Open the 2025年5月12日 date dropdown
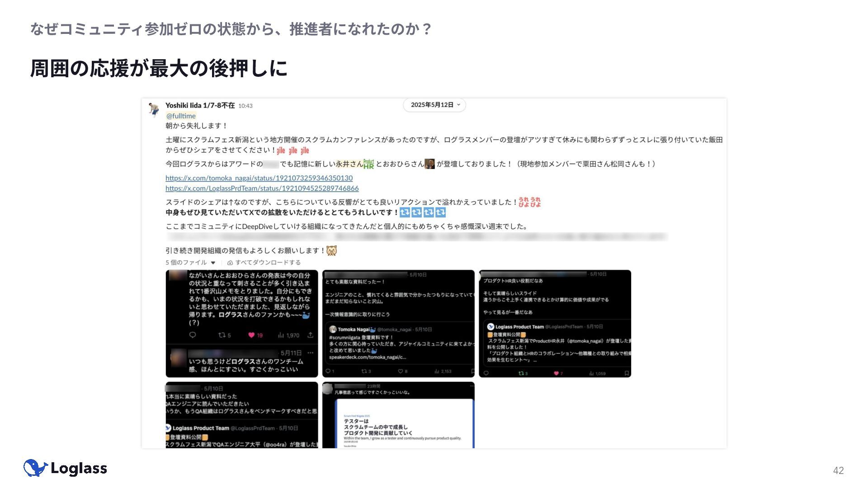 click(434, 105)
